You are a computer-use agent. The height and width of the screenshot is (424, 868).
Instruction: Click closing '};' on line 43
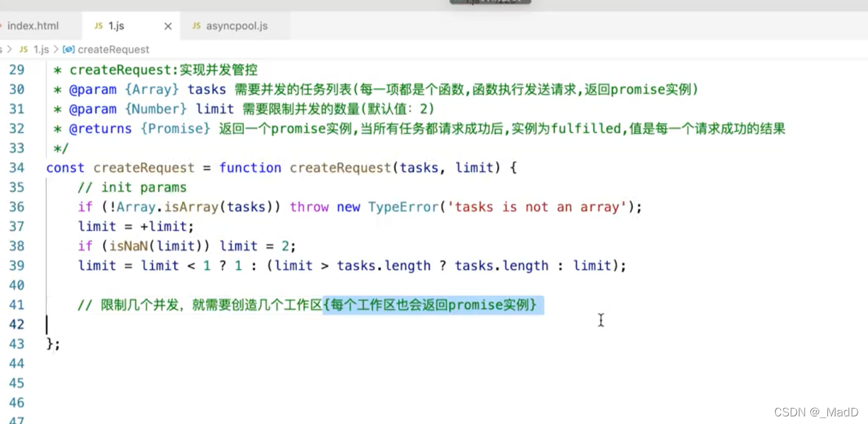click(x=53, y=344)
